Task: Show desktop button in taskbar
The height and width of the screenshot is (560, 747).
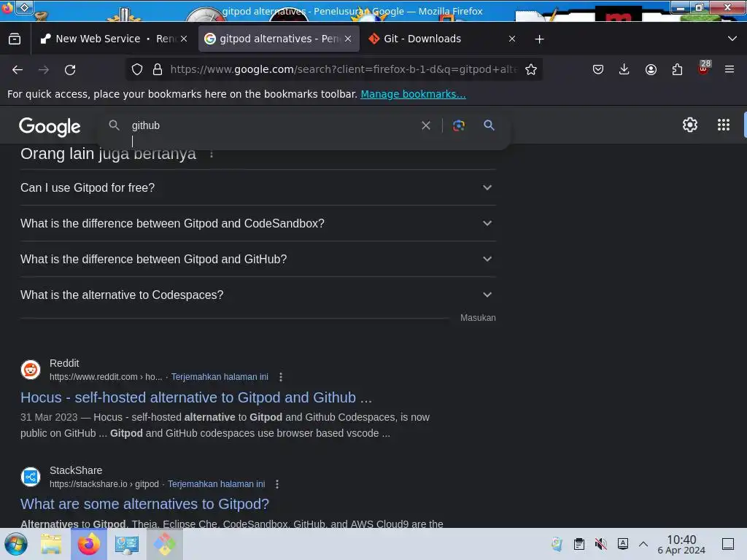Action: tap(728, 544)
